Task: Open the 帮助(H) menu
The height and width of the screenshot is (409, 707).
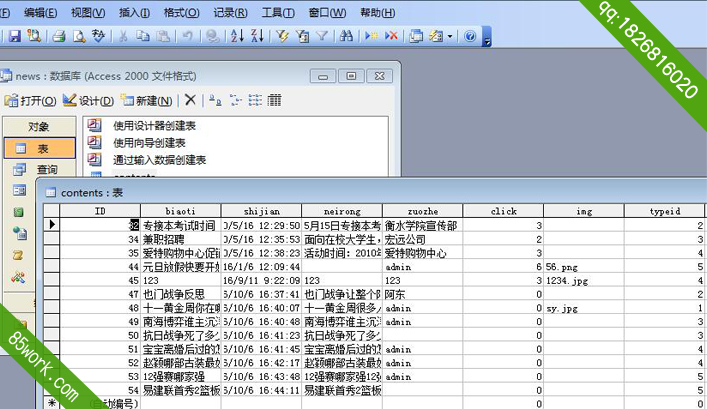Action: coord(378,13)
